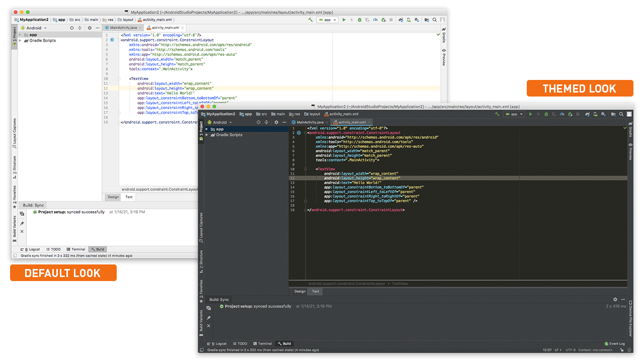Screen dimensions: 644x362
Task: Click Collapse All icon in themed Project panel
Action: click(266, 122)
